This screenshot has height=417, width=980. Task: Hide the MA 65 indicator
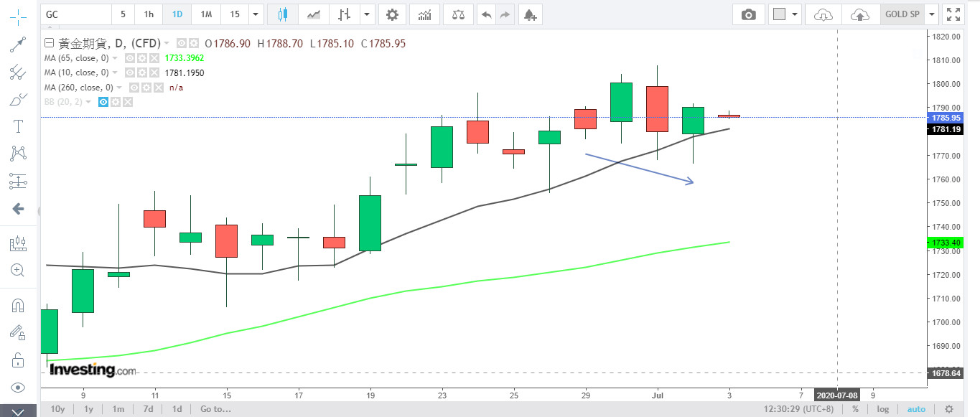point(130,58)
